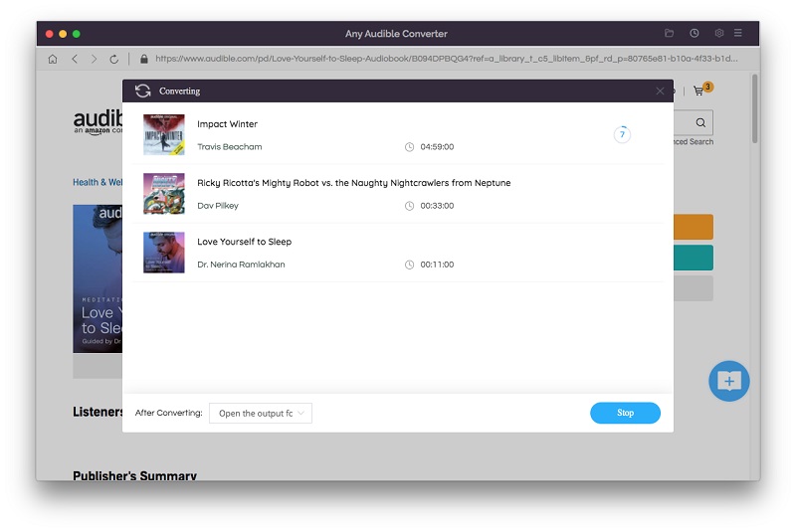Close the Converting dialog
Screen dimensions: 796x532
660,90
